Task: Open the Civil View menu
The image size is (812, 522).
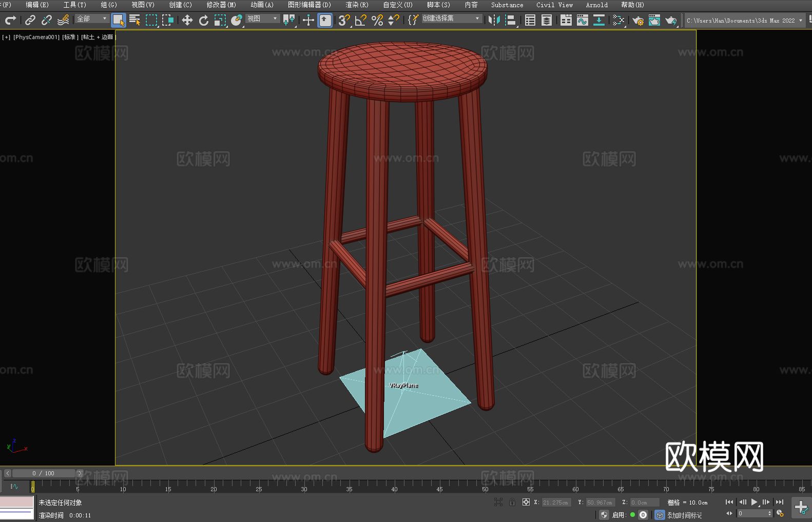Action: (x=554, y=5)
